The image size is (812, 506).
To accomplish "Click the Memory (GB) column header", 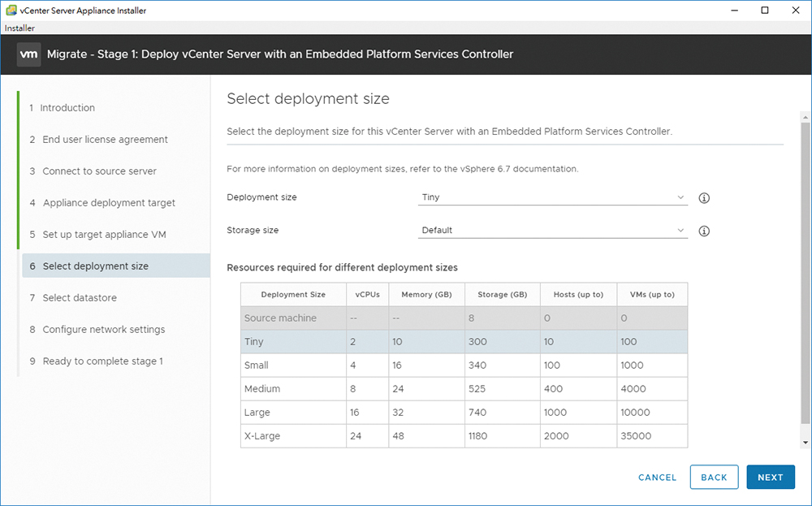I will [x=427, y=295].
